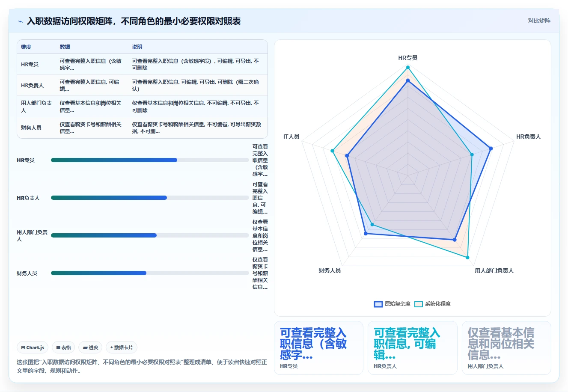The width and height of the screenshot is (568, 392).
Task: Toggle the 原始复杂度 legend item
Action: pyautogui.click(x=392, y=304)
